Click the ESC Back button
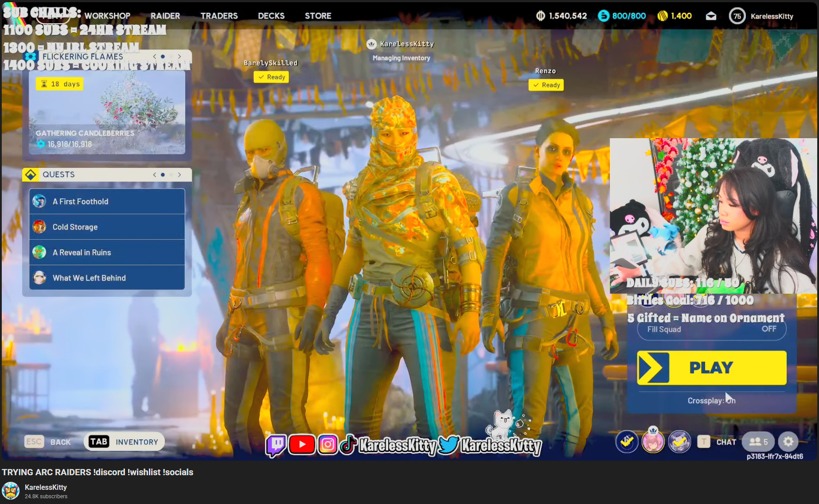Viewport: 819px width, 504px height. [48, 442]
